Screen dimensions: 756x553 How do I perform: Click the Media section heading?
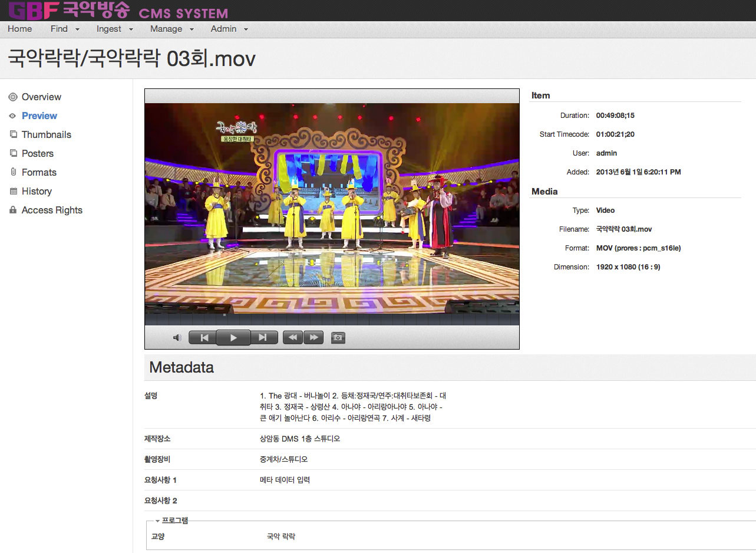544,192
